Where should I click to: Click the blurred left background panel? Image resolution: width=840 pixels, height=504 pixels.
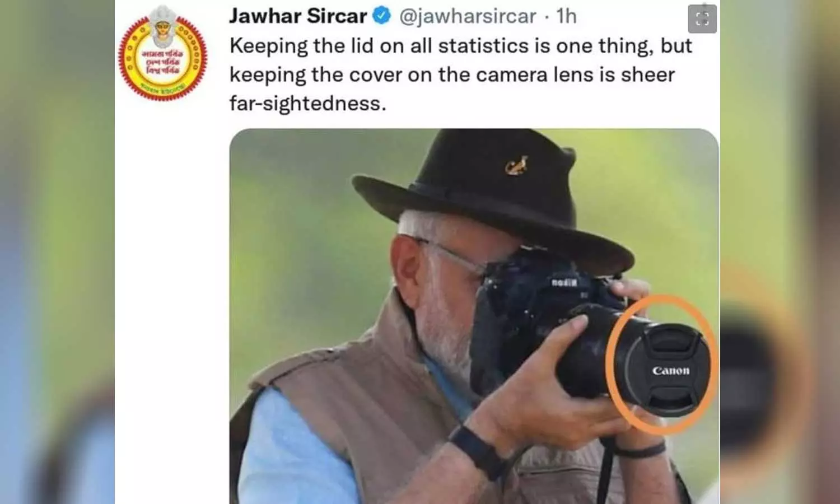pyautogui.click(x=57, y=252)
